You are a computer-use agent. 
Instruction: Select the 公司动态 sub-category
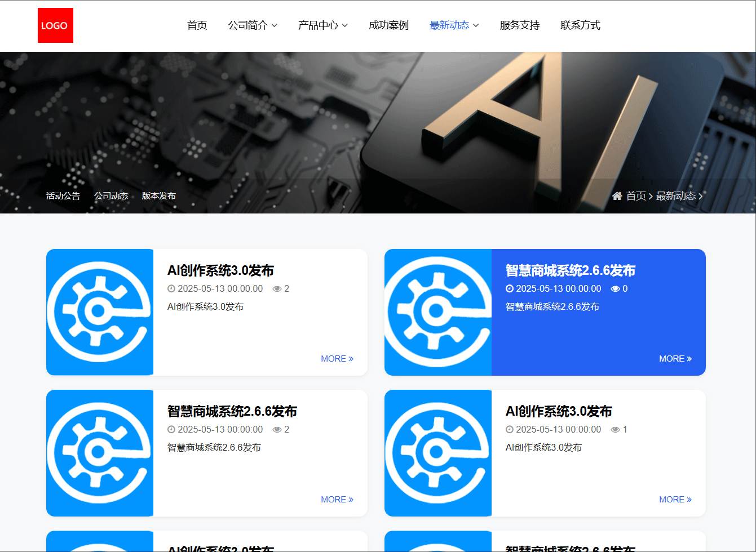coord(111,196)
